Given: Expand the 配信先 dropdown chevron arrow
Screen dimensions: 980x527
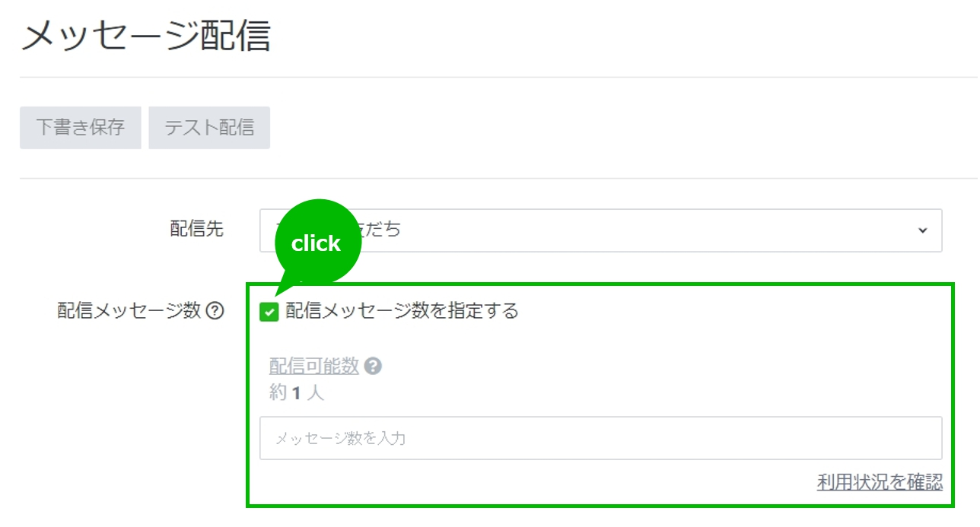Looking at the screenshot, I should point(923,230).
